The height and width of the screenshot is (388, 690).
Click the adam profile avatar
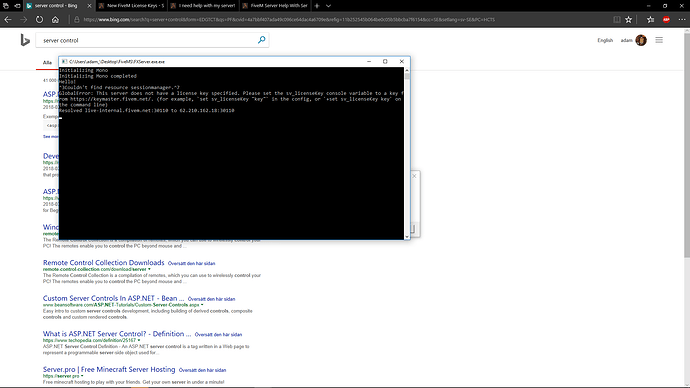pos(641,40)
